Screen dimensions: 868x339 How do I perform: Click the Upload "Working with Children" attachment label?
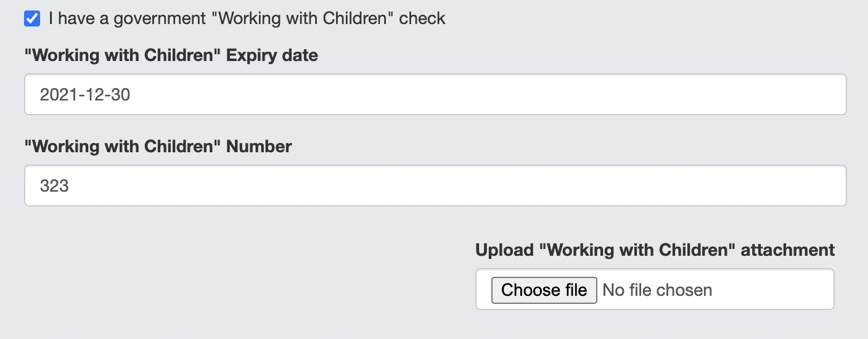point(655,250)
